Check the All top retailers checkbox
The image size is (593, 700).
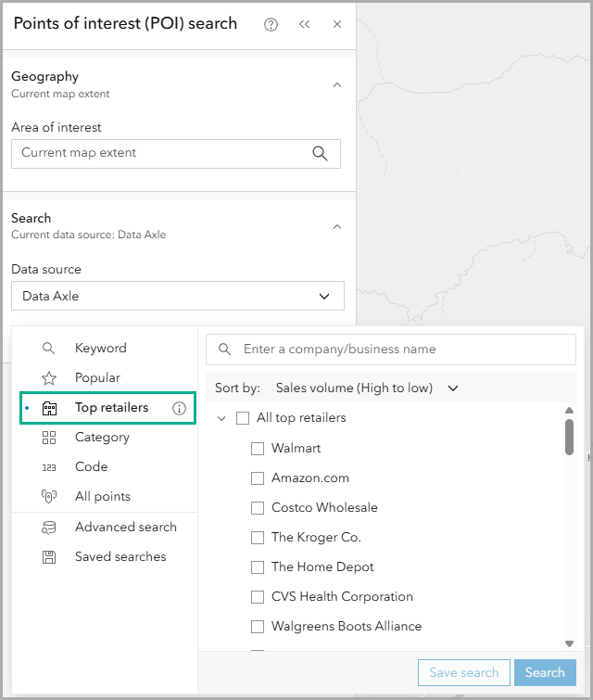(243, 418)
